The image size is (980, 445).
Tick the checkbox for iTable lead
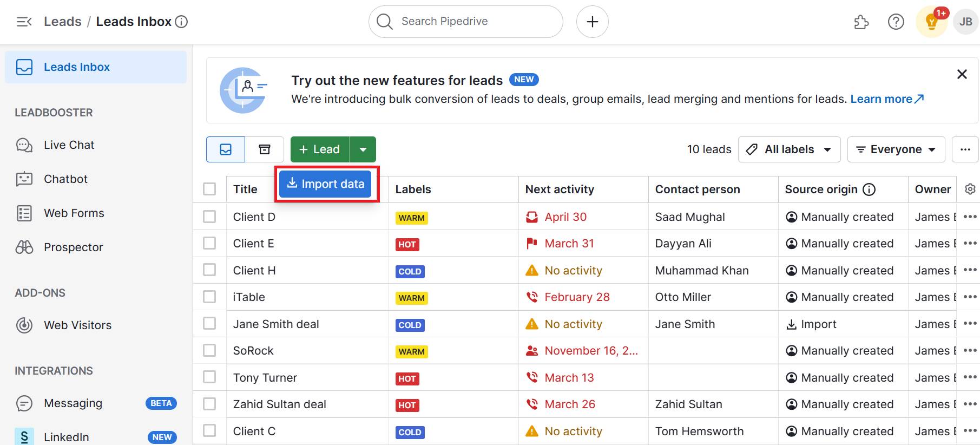pyautogui.click(x=209, y=297)
